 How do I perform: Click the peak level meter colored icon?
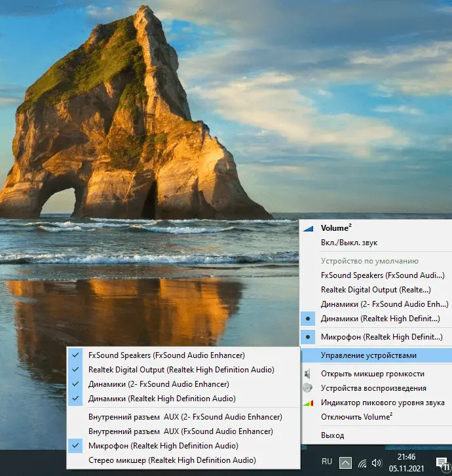pyautogui.click(x=308, y=403)
